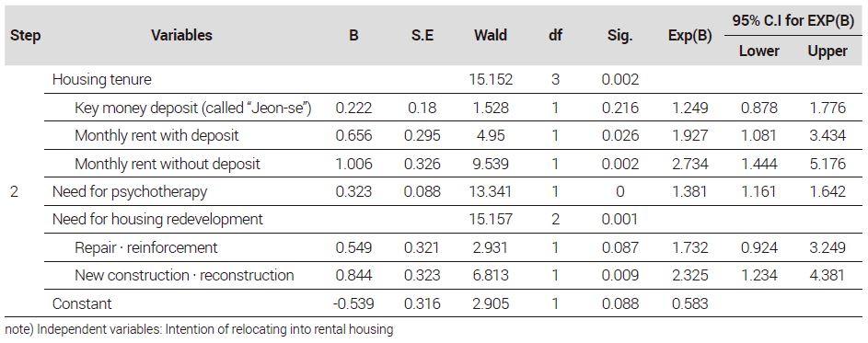This screenshot has height=343, width=868.
Task: Click the Upper confidence interval header
Action: click(827, 51)
